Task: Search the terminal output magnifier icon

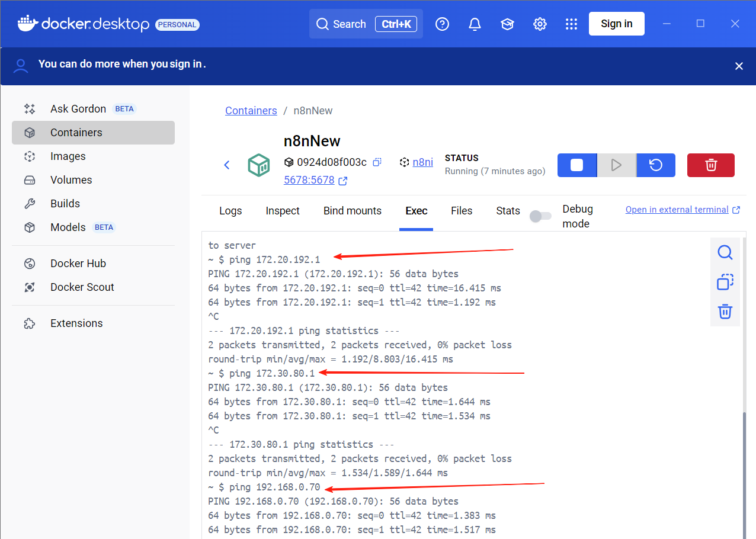Action: pos(725,253)
